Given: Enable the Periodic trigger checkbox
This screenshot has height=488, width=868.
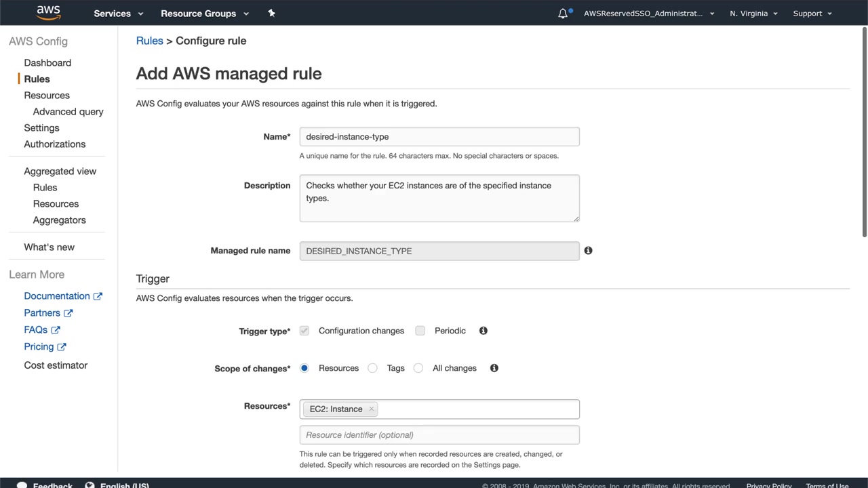Looking at the screenshot, I should (420, 331).
